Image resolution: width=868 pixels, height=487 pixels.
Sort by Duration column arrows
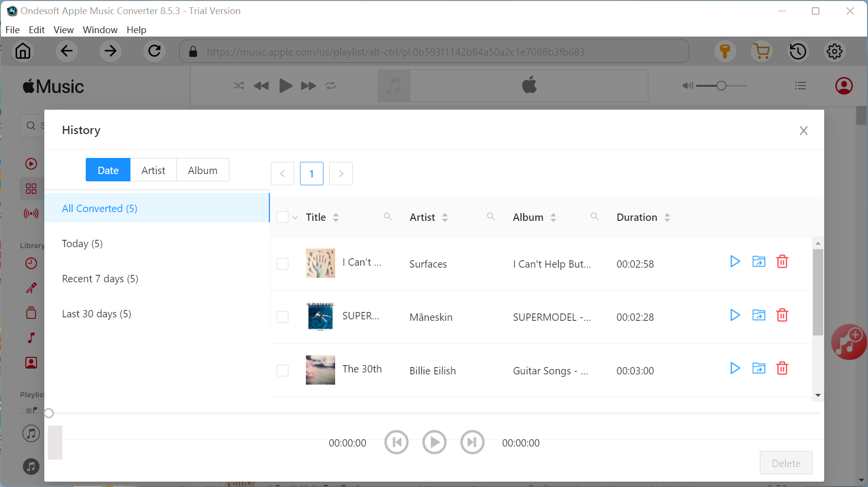point(667,217)
